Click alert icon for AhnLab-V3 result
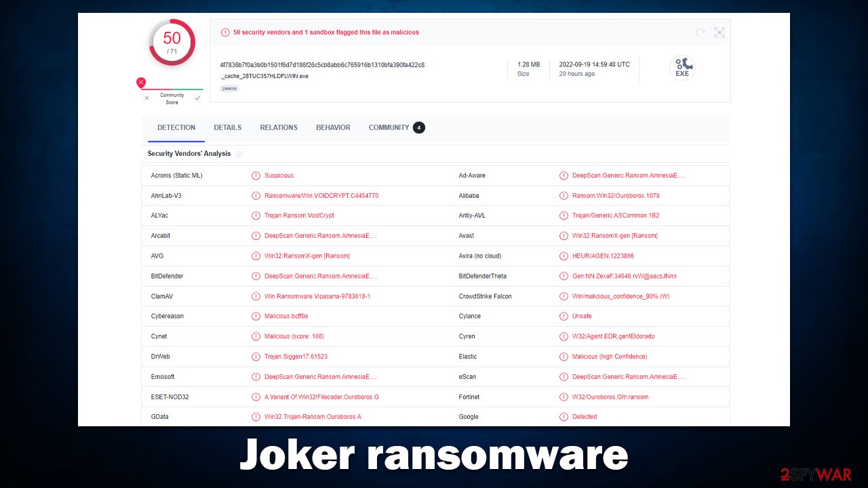Screen dimensions: 868x488 point(256,196)
